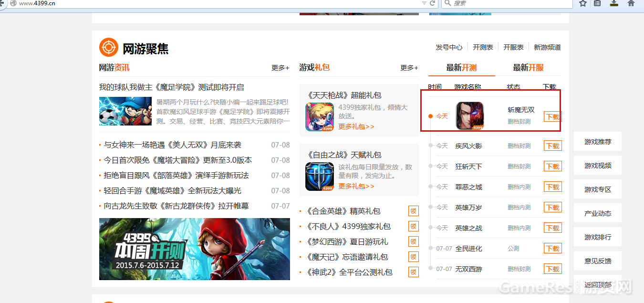
Task: Jump to 产业动态 in the side navigation
Action: click(x=598, y=213)
